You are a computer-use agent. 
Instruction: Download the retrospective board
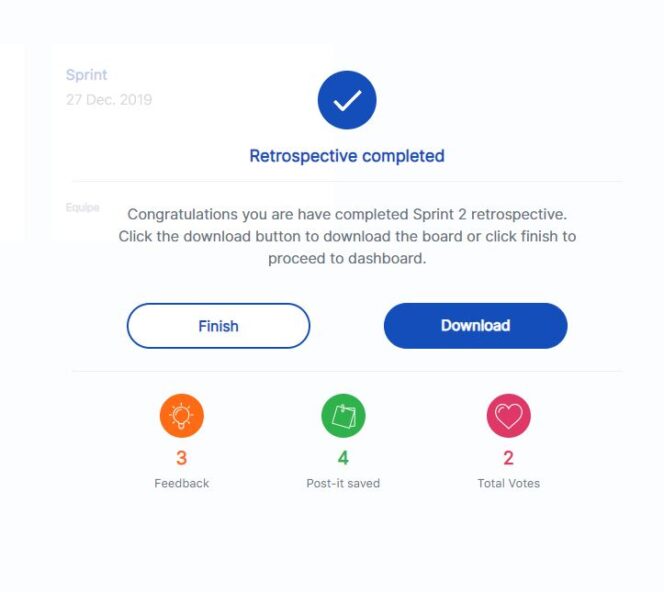(476, 326)
